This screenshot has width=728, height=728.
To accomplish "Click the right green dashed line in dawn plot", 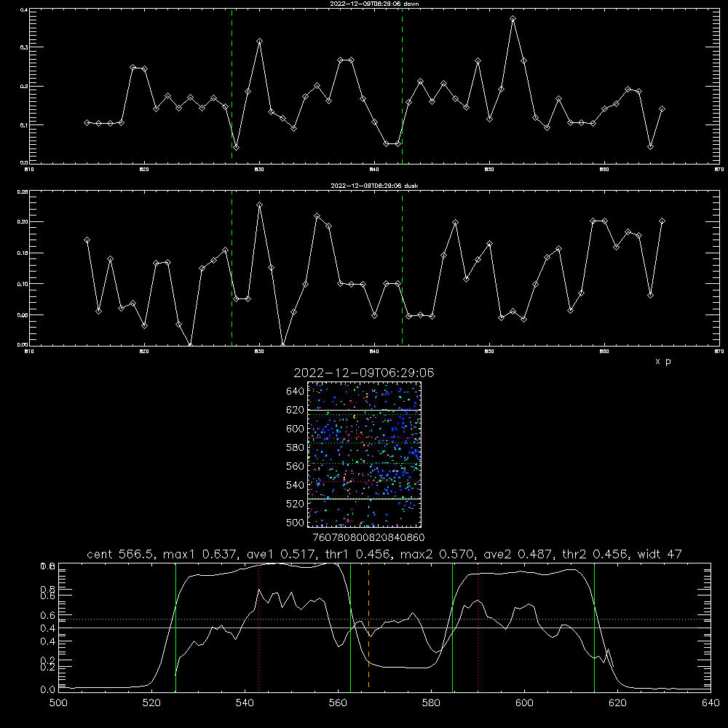I will coord(402,86).
